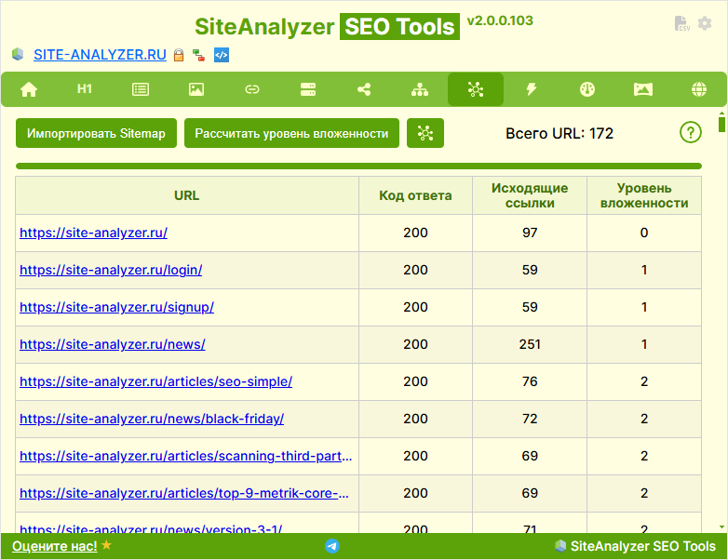
Task: Click the redirect chain icon beside domain
Action: (198, 55)
